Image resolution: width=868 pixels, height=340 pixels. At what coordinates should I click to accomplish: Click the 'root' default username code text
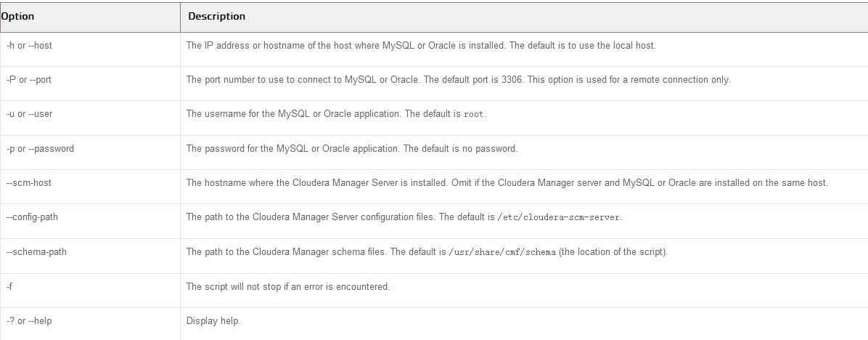(474, 114)
